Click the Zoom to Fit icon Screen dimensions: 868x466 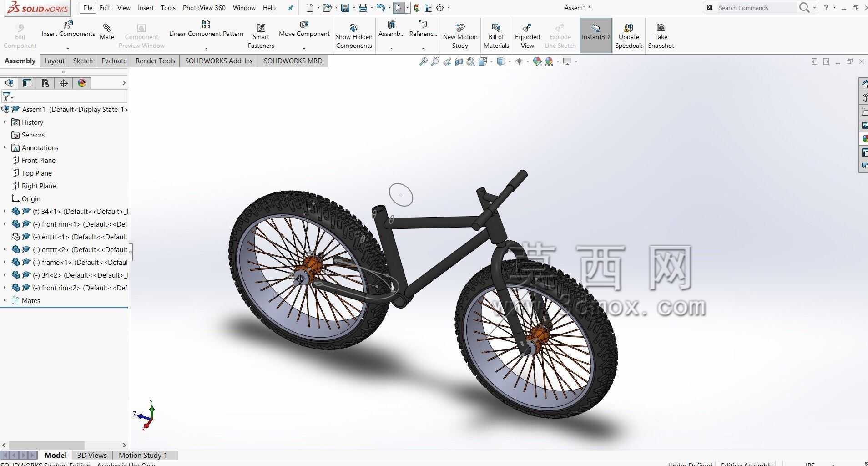coord(424,61)
